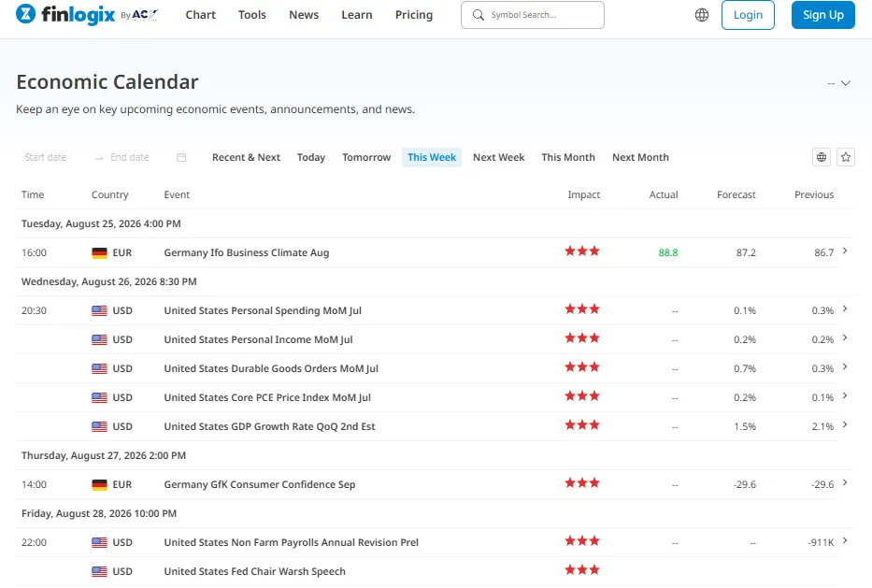Click the Sign Up button
Screen dimensions: 872x588
point(823,15)
